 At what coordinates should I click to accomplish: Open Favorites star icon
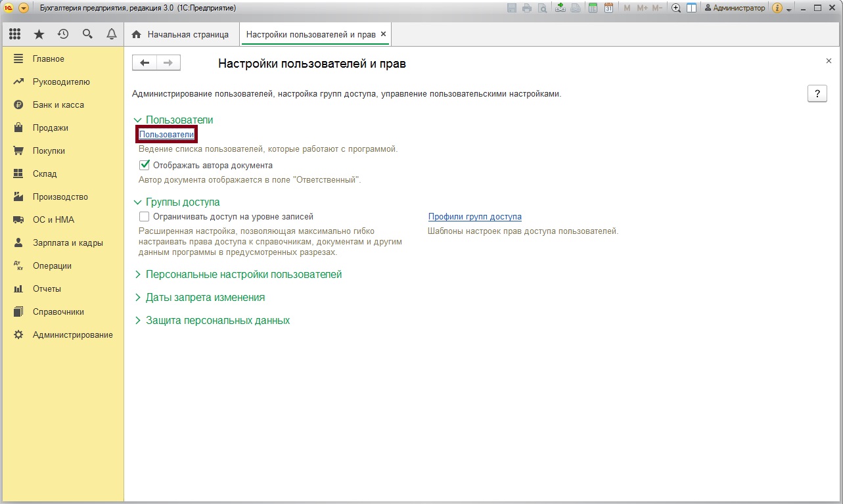(39, 34)
